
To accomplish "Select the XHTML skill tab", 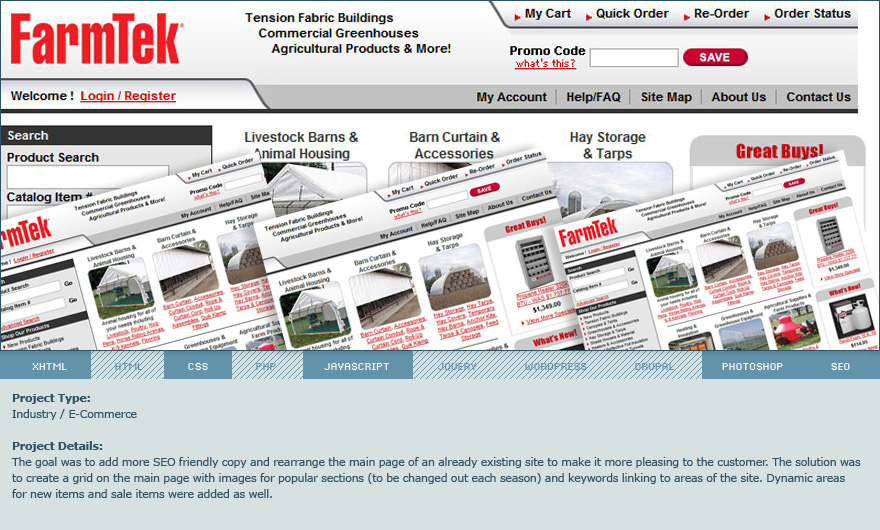I will tap(49, 366).
